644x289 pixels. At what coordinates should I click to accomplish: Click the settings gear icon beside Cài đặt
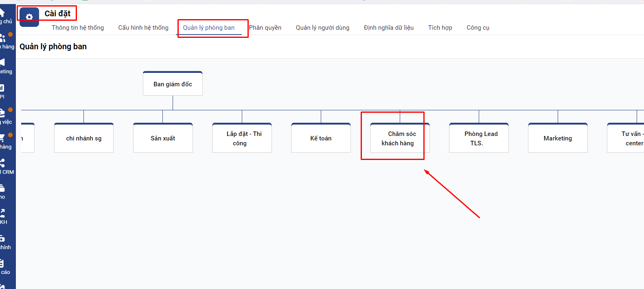pyautogui.click(x=29, y=17)
